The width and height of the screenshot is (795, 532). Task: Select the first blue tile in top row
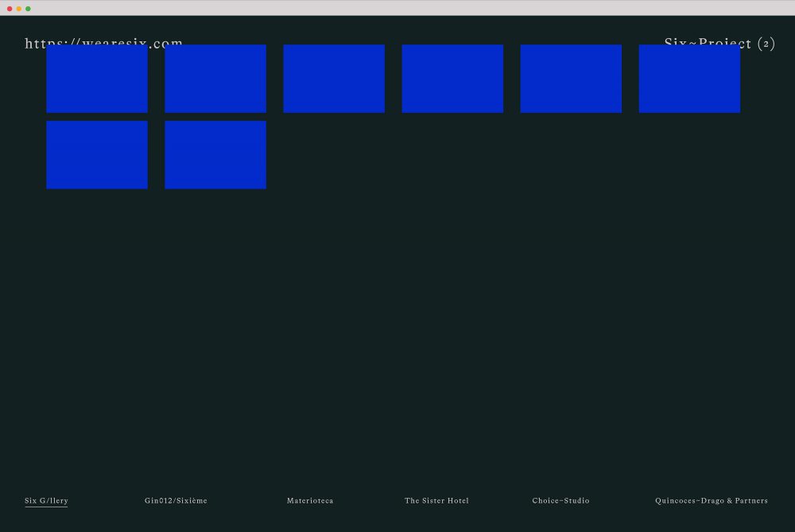[x=97, y=79]
